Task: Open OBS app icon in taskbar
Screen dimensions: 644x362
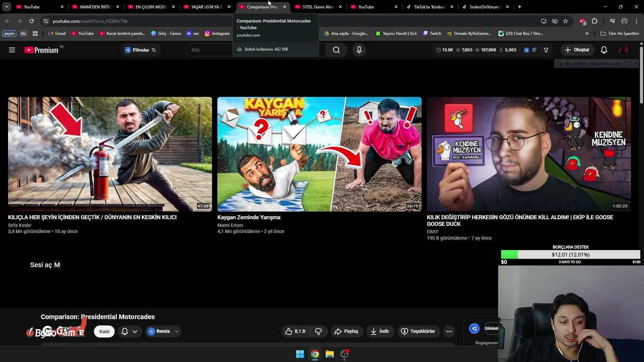Action: [x=345, y=354]
